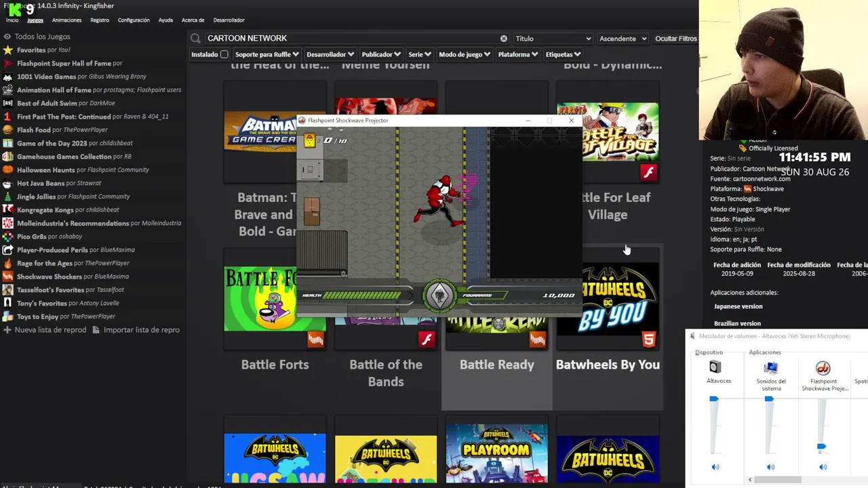
Task: Open the Publicador filter dropdown
Action: coord(381,54)
